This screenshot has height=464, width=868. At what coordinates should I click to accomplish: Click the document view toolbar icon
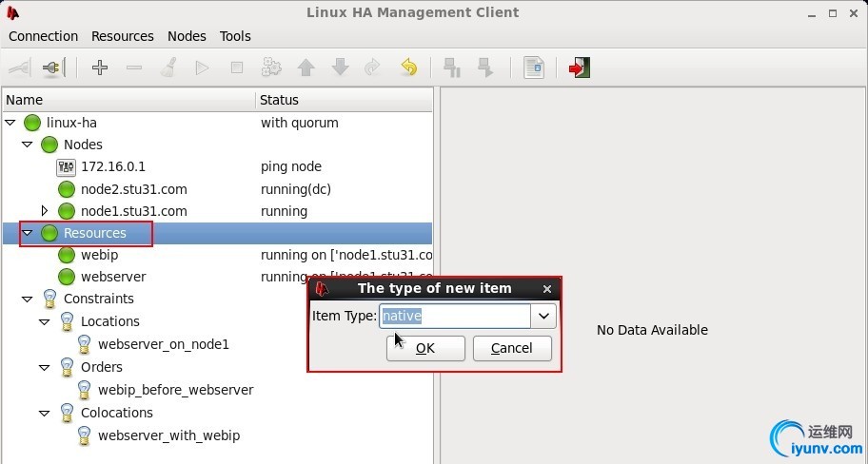534,68
